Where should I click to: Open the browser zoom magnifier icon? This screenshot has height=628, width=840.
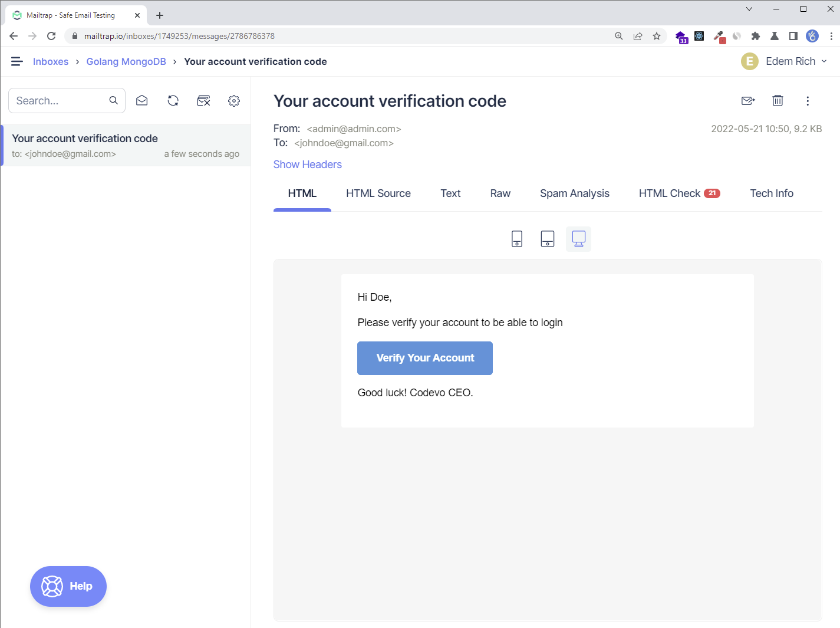tap(619, 36)
